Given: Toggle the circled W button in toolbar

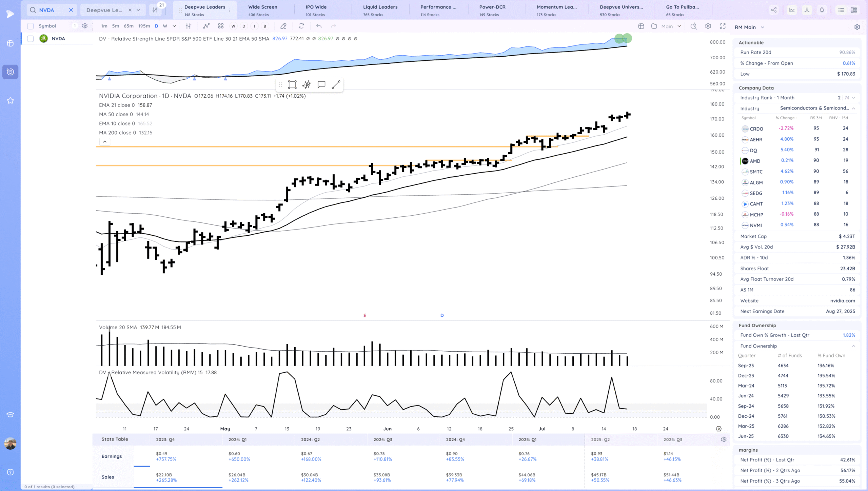Looking at the screenshot, I should tap(233, 26).
